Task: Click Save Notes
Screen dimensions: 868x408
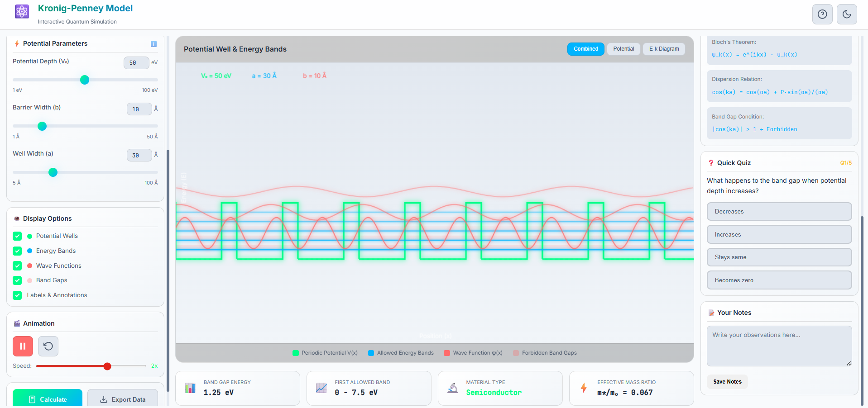Action: pos(727,382)
